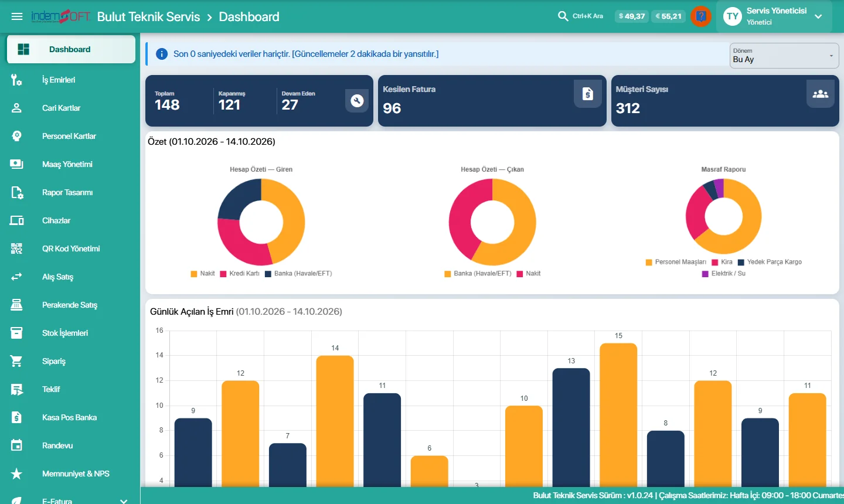Open the hamburger navigation menu
This screenshot has height=504, width=844.
pos(17,16)
